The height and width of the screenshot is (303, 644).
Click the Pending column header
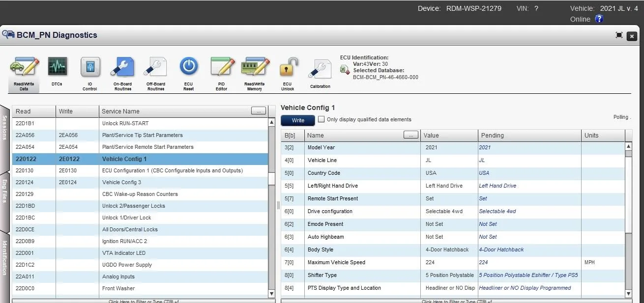pyautogui.click(x=529, y=136)
